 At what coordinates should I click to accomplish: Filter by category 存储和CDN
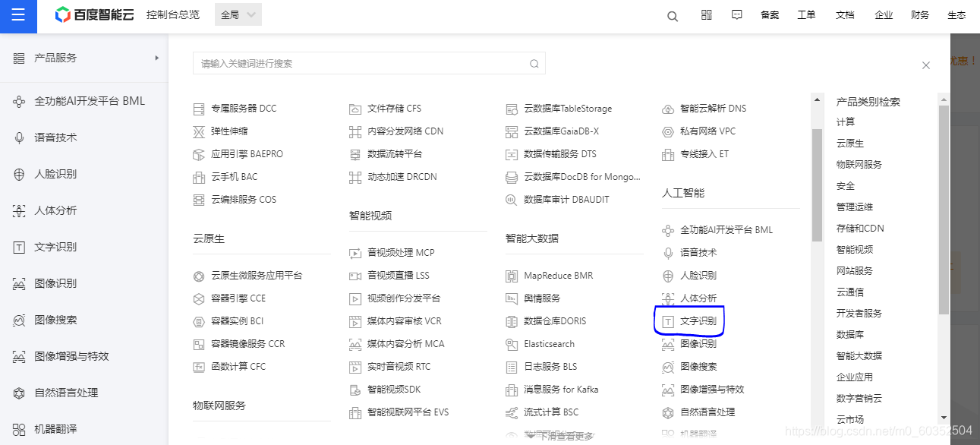tap(860, 228)
